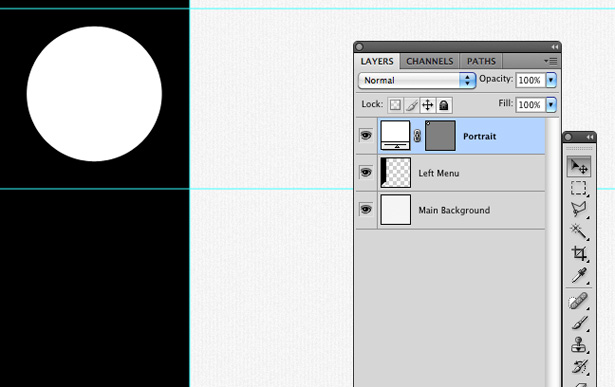Select the Magic Wand tool

tap(579, 231)
